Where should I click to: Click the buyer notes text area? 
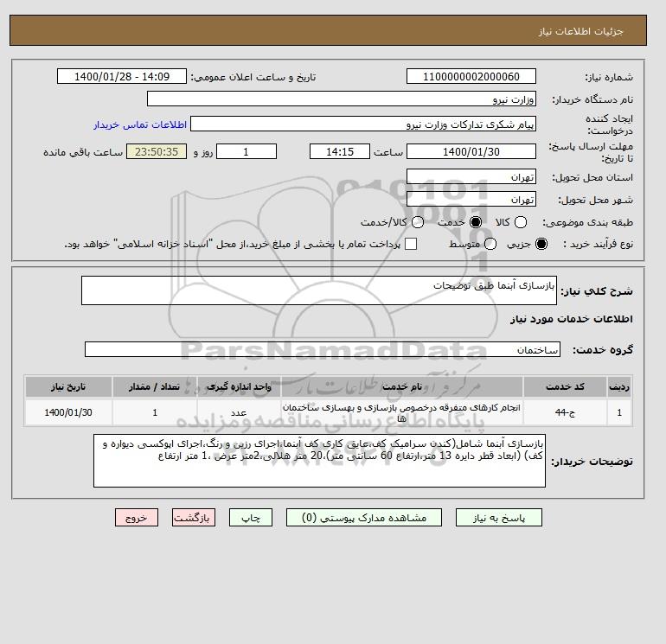(x=319, y=461)
